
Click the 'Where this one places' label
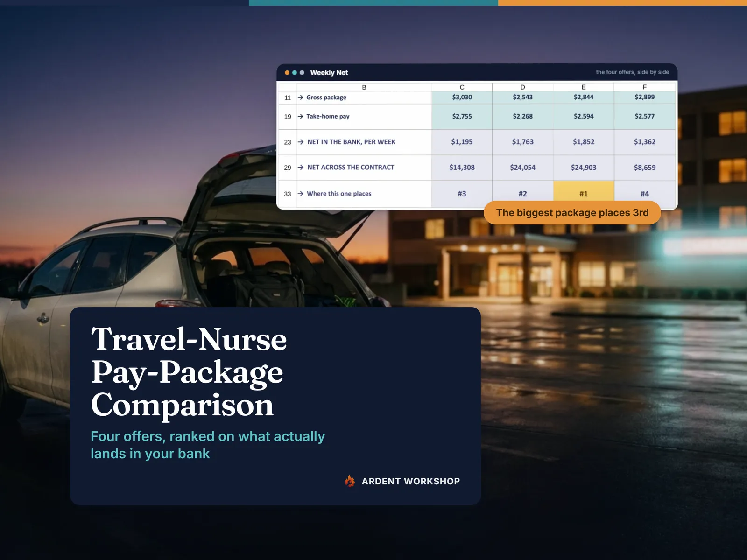(339, 194)
